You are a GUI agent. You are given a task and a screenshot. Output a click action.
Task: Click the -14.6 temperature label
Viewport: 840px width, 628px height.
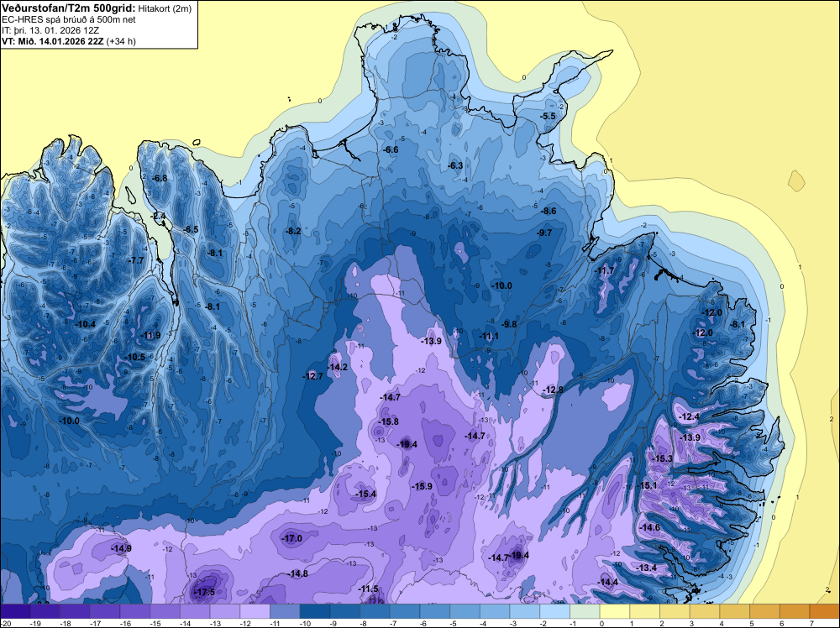pos(650,528)
